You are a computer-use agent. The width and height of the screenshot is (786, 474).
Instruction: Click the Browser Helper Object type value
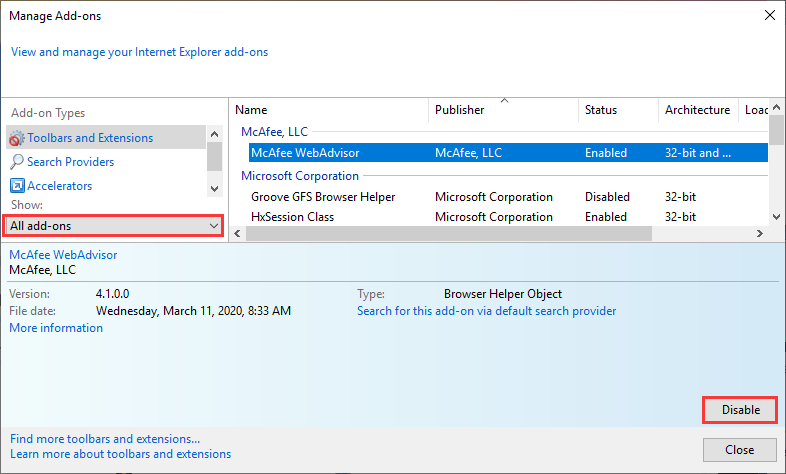click(x=503, y=294)
